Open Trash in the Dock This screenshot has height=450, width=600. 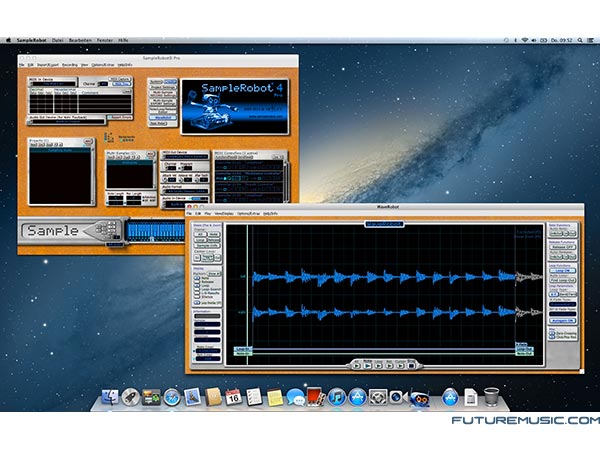point(491,397)
